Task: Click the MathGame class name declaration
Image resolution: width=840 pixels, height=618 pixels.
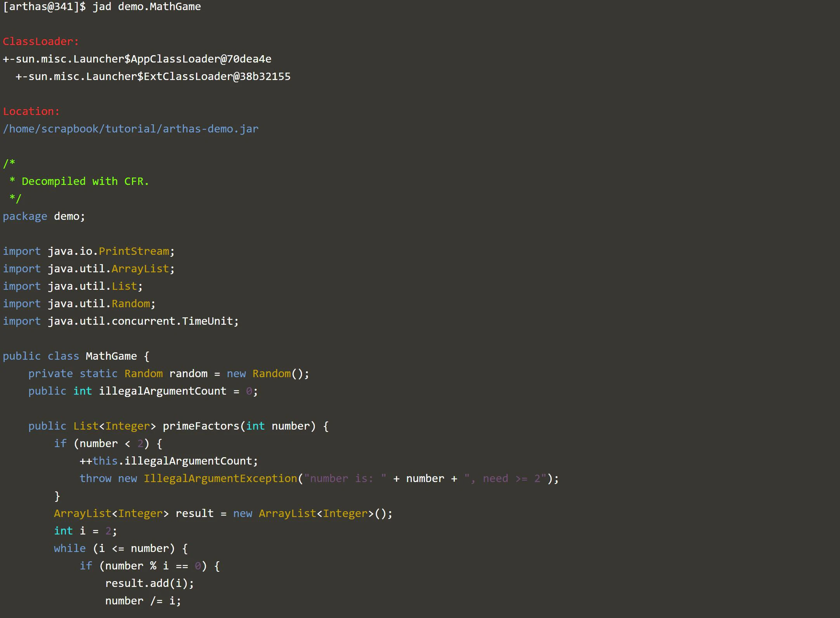Action: point(111,356)
